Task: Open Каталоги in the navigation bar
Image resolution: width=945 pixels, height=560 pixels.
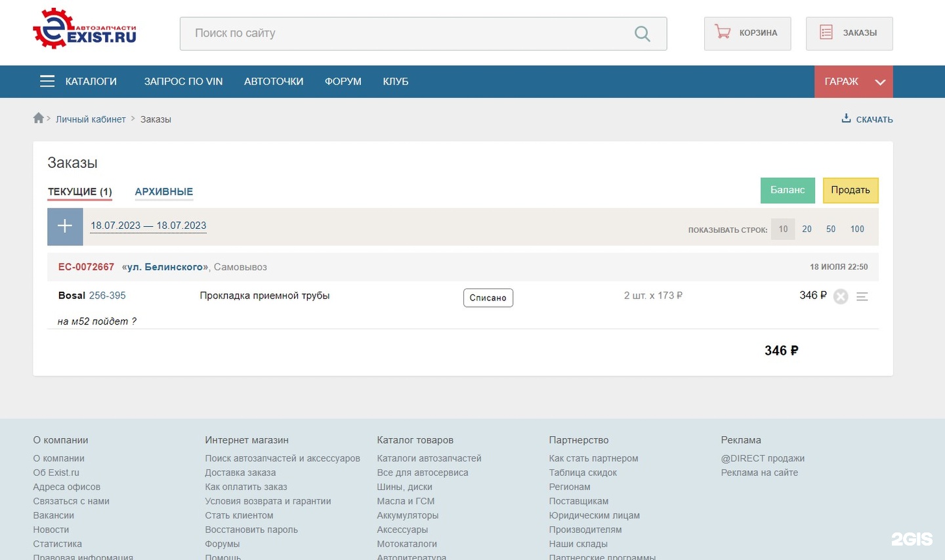Action: click(x=91, y=81)
